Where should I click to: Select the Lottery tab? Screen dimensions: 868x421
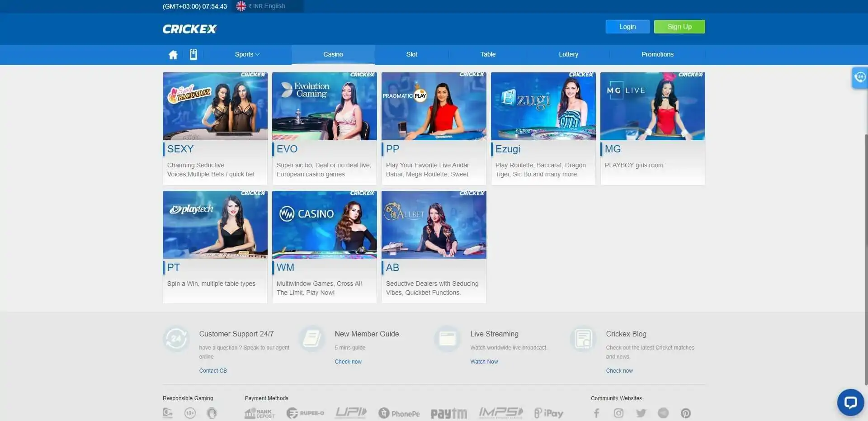tap(568, 54)
